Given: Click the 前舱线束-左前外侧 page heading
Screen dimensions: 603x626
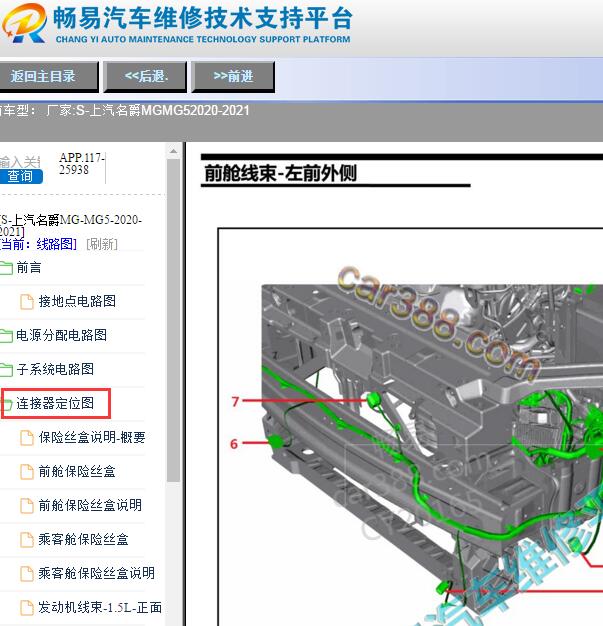Looking at the screenshot, I should point(281,173).
